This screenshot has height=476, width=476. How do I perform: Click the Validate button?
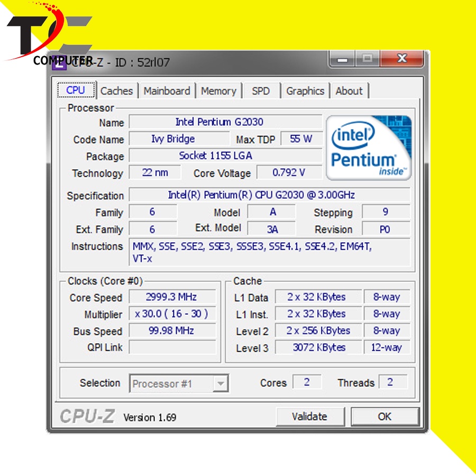point(310,417)
